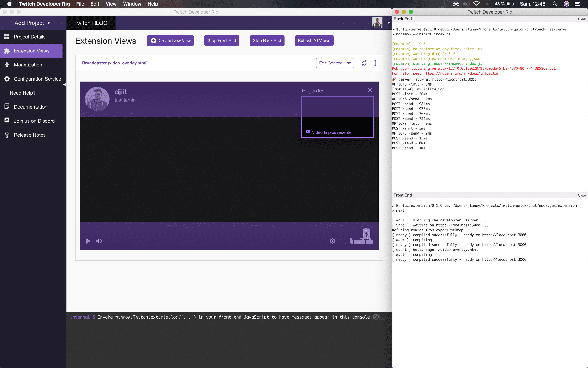588x368 pixels.
Task: Minimize the rig console with the dash icon
Action: 382,317
